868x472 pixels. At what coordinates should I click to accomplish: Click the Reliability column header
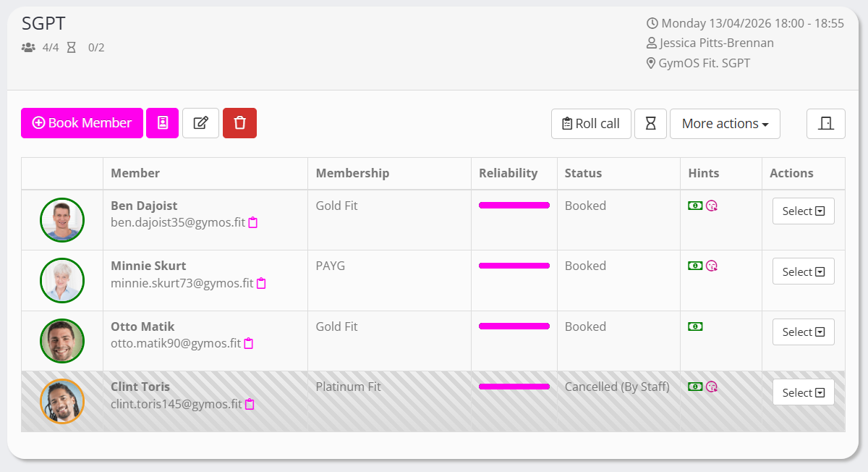508,173
